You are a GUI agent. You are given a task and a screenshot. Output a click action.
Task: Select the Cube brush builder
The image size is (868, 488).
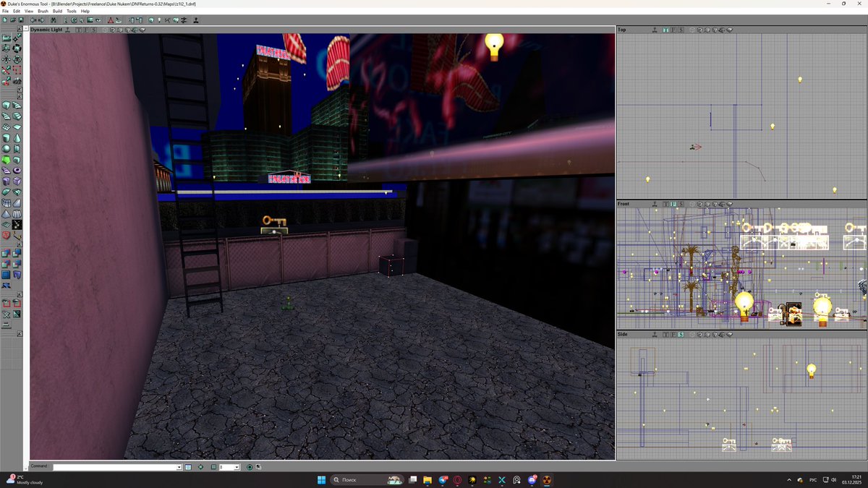click(x=7, y=104)
